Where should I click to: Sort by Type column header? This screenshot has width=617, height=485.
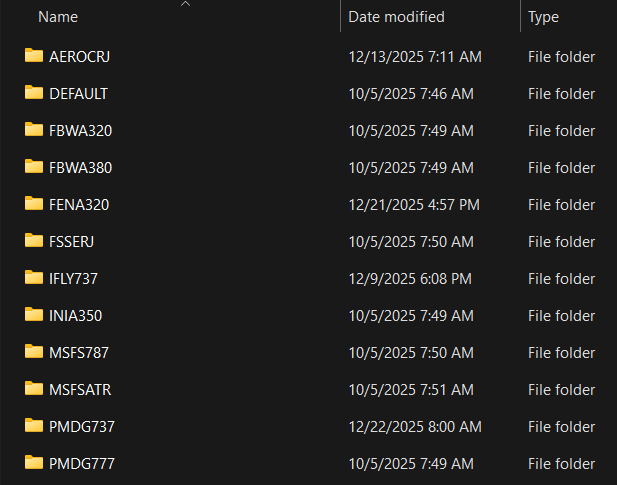coord(543,17)
